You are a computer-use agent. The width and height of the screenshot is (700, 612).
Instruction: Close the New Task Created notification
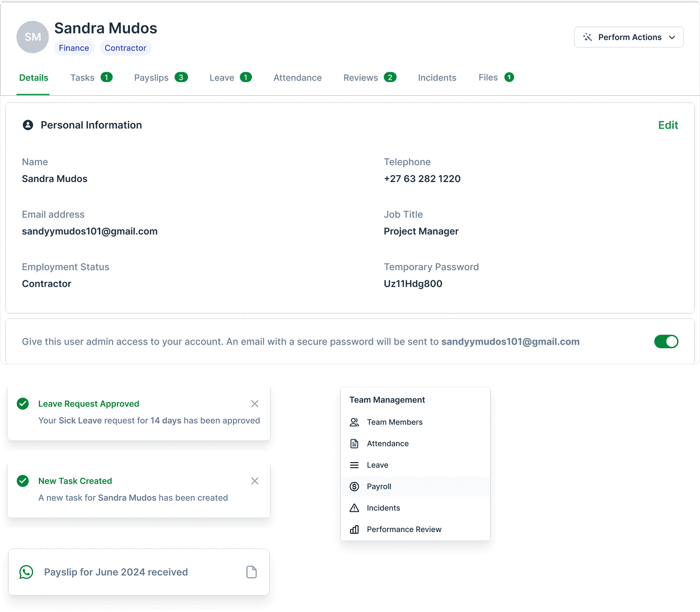pyautogui.click(x=255, y=481)
